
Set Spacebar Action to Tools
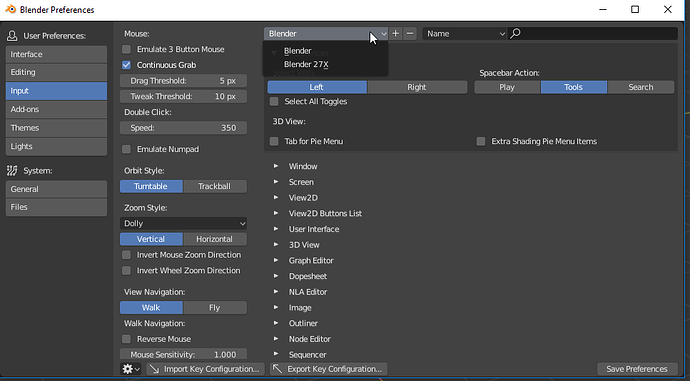click(574, 87)
